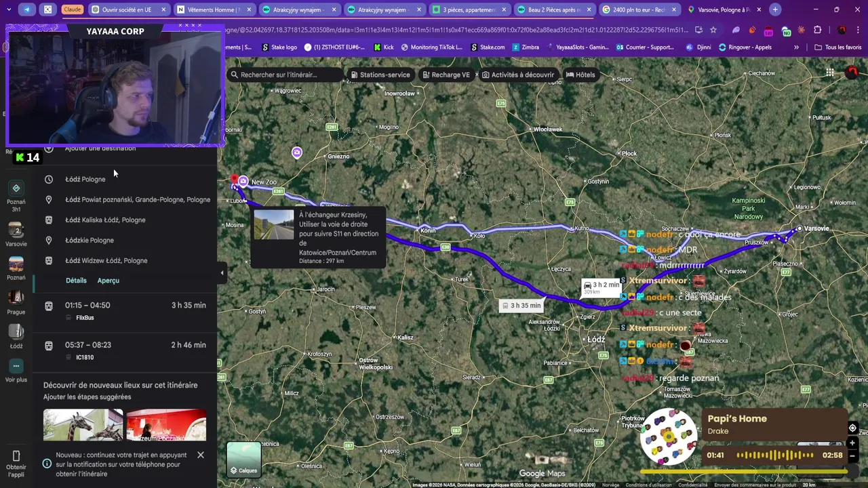Open the Beau 2 Pièces après tab
The image size is (868, 488).
pyautogui.click(x=553, y=9)
